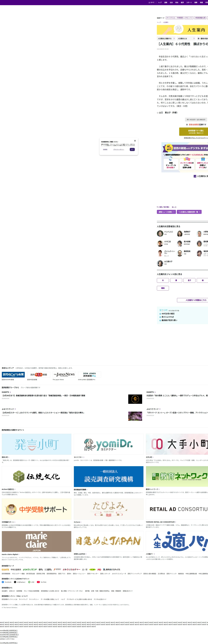Click the 中央公論新社 logo
This screenshot has height=644, width=208.
point(16,569)
